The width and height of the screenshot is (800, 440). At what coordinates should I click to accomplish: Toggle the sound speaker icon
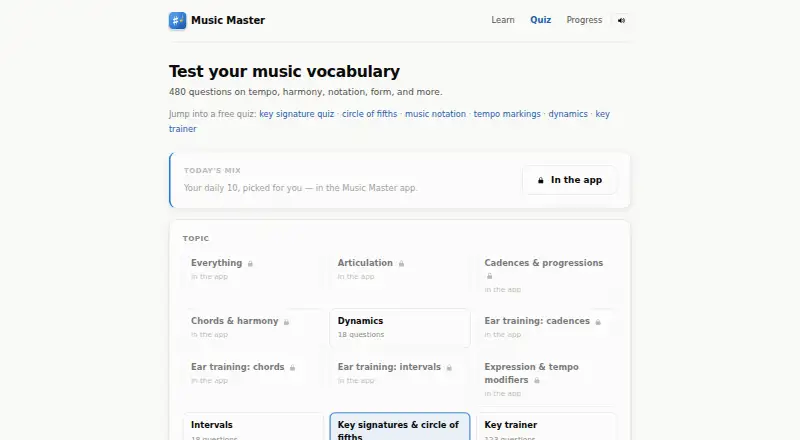click(x=621, y=20)
